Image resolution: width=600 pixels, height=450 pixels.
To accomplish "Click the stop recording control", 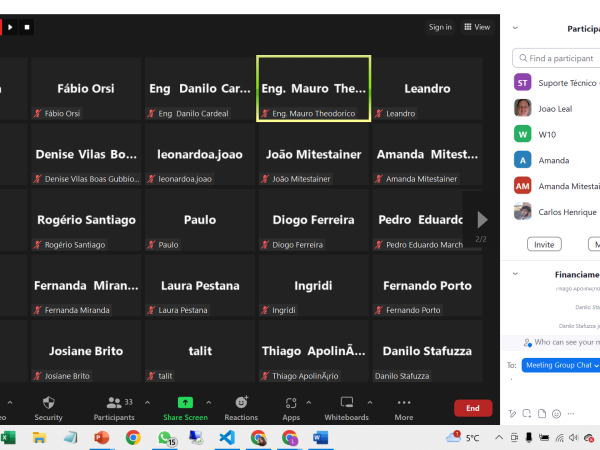I will click(27, 27).
